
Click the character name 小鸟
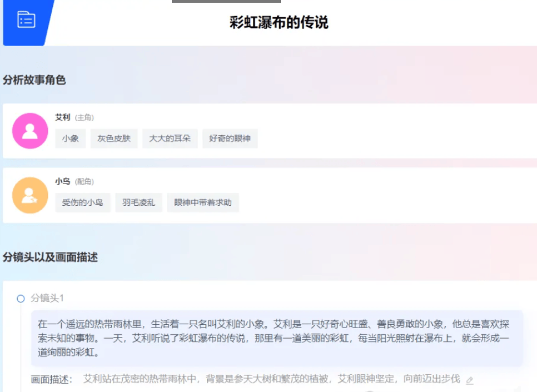(62, 182)
